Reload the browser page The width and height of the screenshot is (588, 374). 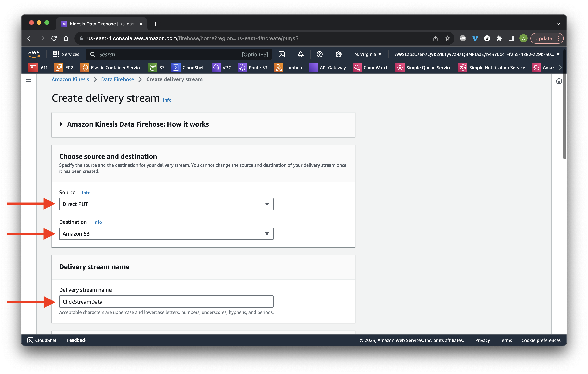(54, 38)
